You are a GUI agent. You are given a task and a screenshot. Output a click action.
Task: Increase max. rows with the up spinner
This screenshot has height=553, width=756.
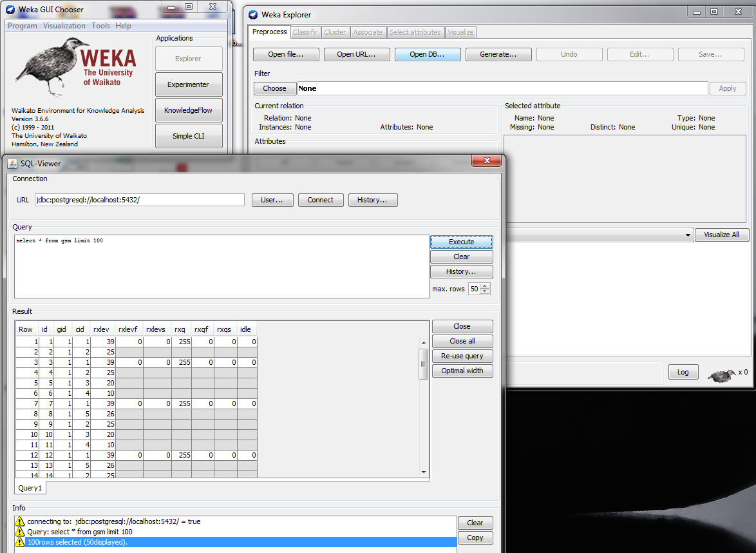(x=485, y=286)
